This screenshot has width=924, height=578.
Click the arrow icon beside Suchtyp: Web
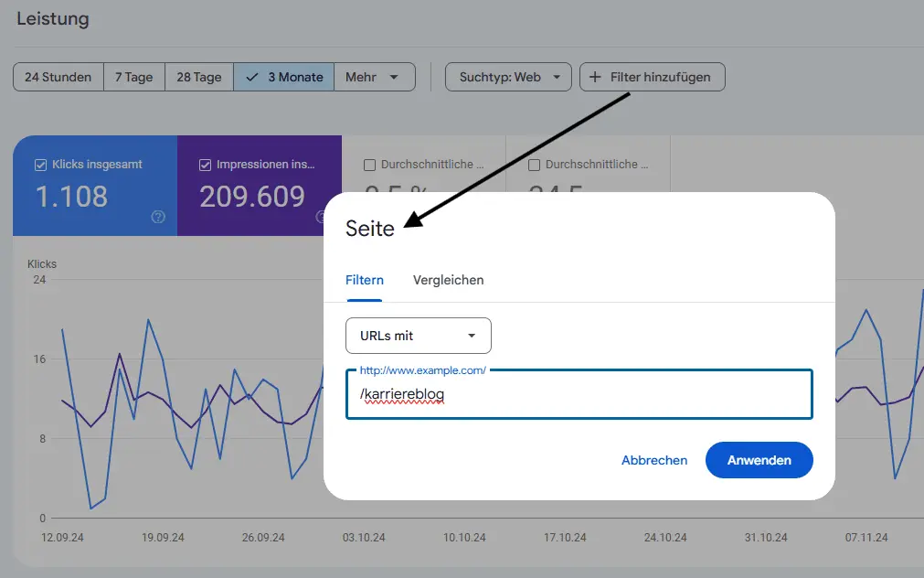pyautogui.click(x=556, y=78)
